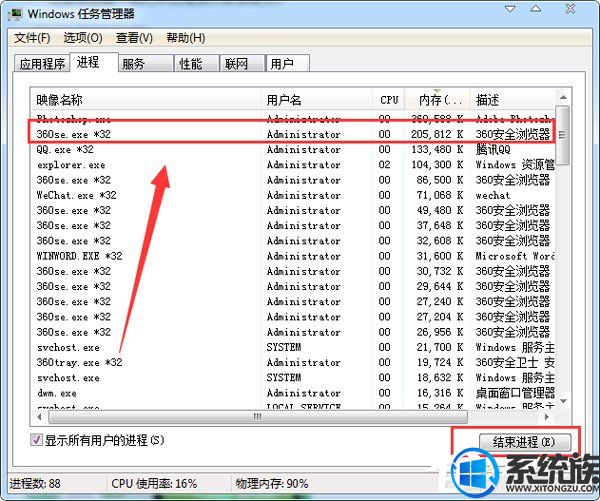Click 进程数: 88 in status bar
This screenshot has width=600, height=501.
(x=34, y=484)
